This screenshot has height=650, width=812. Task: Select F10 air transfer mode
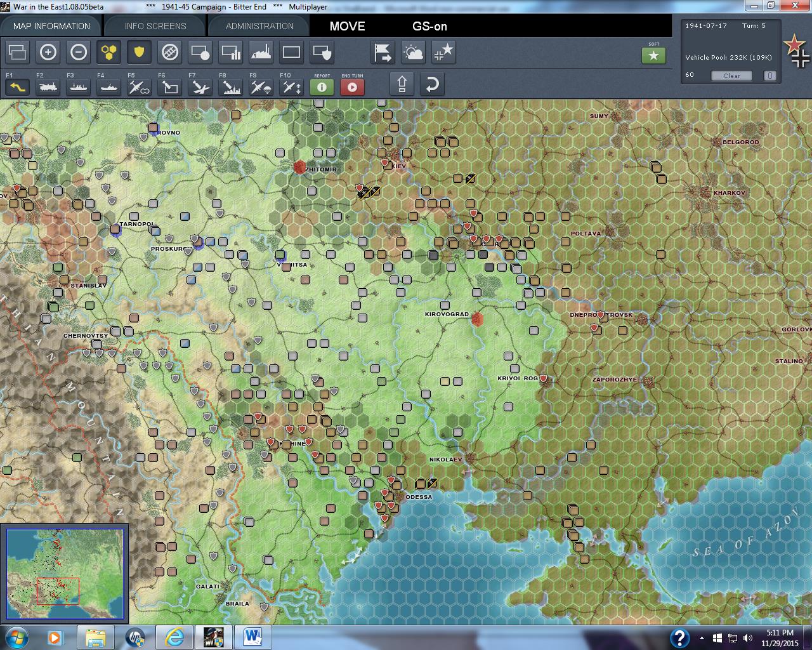[292, 86]
